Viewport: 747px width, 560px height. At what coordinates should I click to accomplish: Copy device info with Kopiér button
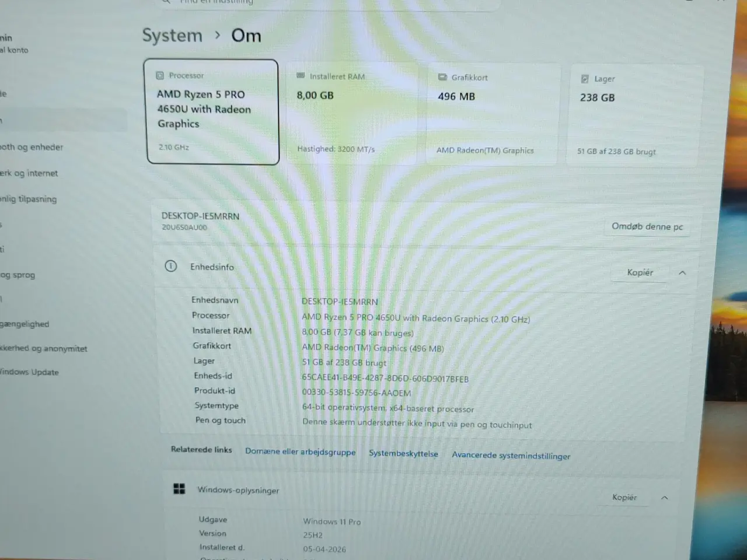[640, 272]
